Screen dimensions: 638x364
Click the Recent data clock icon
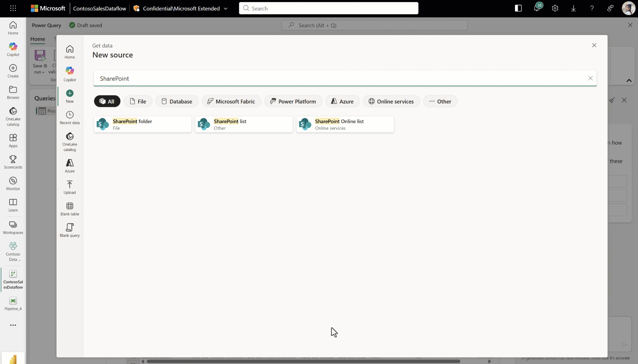click(70, 115)
